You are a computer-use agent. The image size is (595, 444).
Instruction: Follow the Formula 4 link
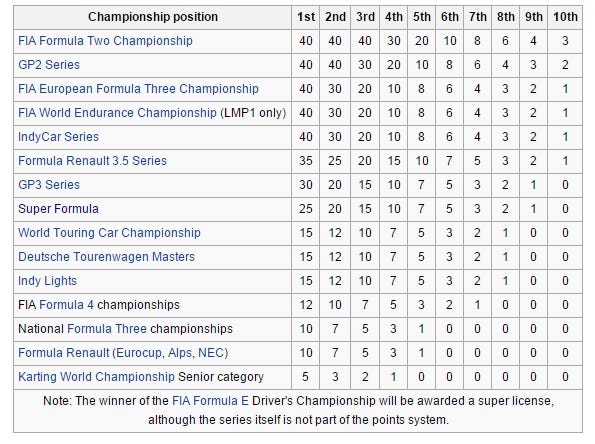click(x=66, y=305)
